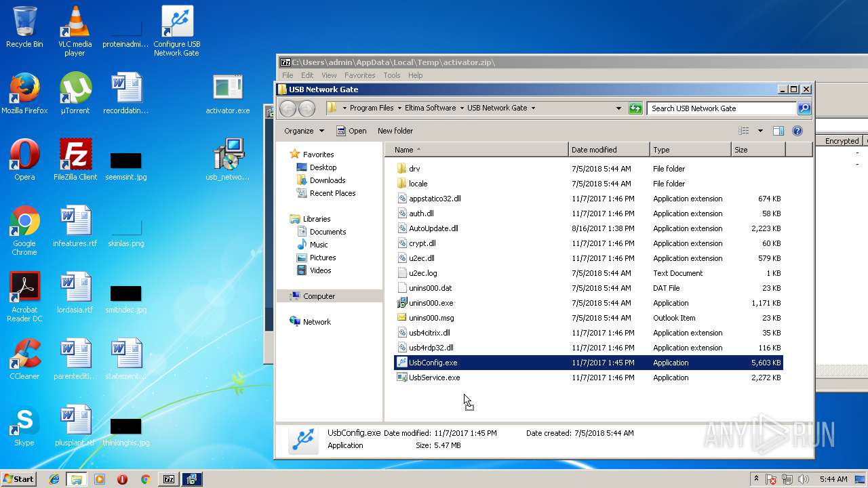Expand USB Network Gate breadcrumb arrow
This screenshot has height=488, width=868.
point(533,108)
